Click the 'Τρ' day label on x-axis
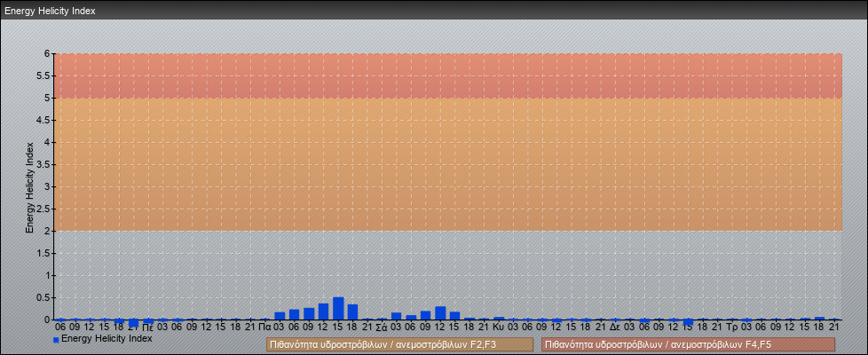The width and height of the screenshot is (868, 355). point(732,327)
